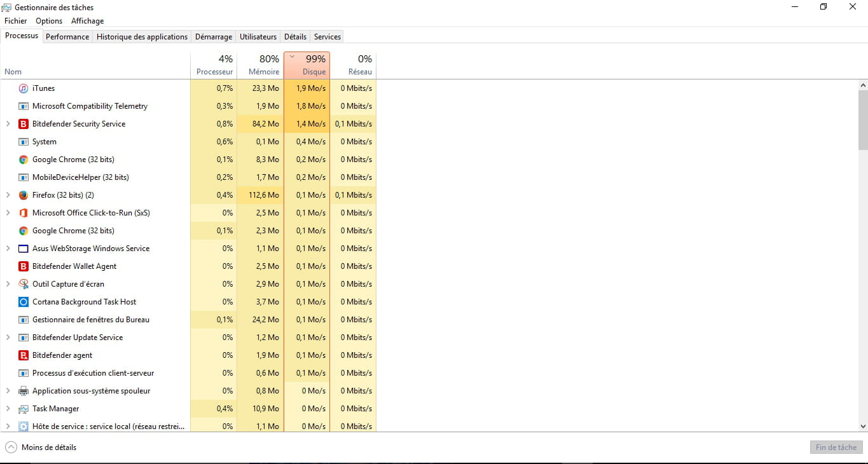Open the Options menu
868x464 pixels.
tap(49, 21)
